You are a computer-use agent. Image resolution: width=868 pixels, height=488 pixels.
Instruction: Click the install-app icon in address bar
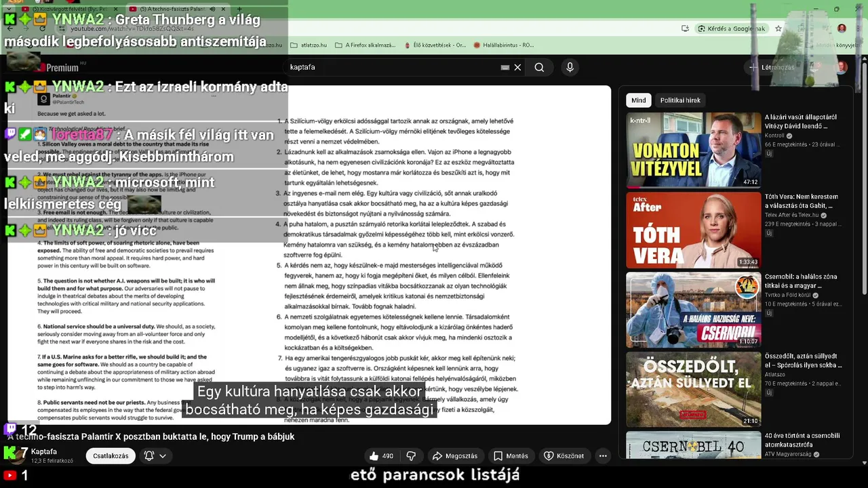pos(686,28)
